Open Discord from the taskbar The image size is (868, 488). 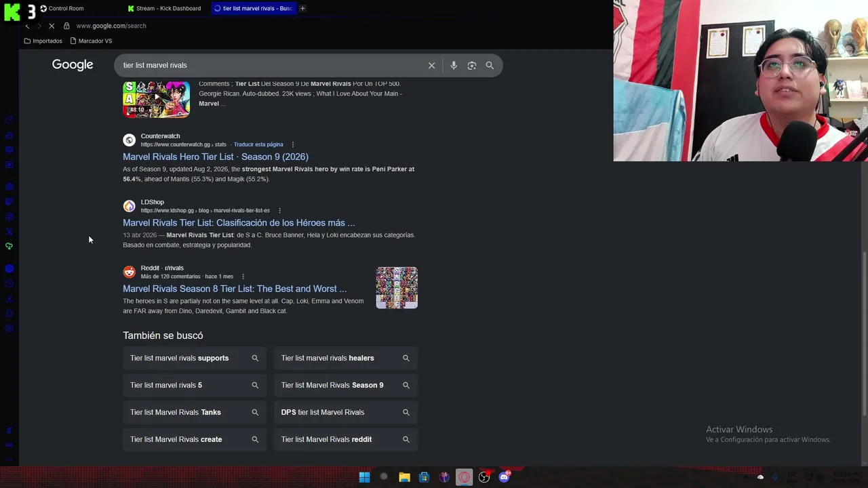pyautogui.click(x=504, y=477)
